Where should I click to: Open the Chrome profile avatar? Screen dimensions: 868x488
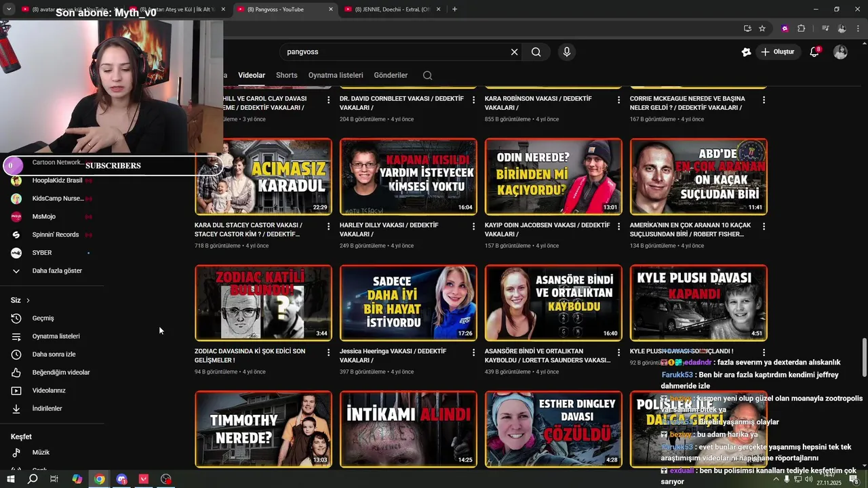(842, 28)
